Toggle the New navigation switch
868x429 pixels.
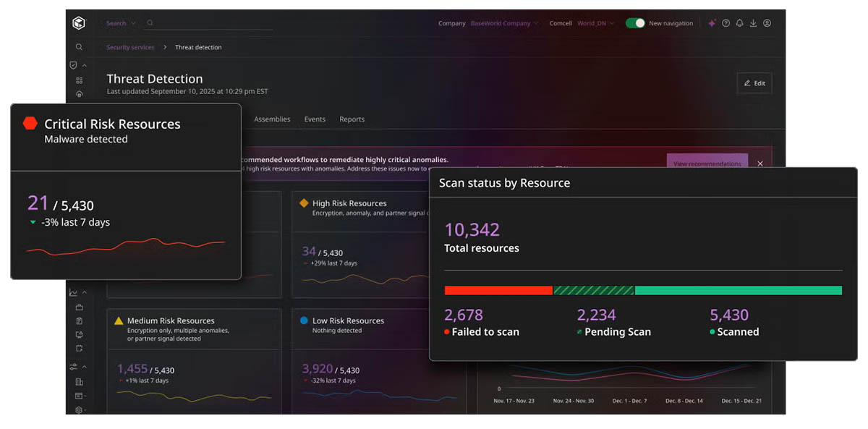coord(635,23)
